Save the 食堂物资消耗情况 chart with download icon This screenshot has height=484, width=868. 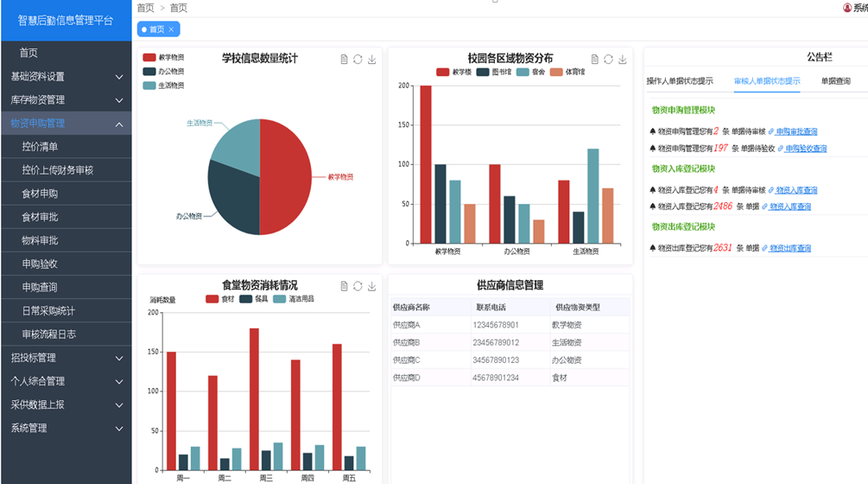(372, 286)
